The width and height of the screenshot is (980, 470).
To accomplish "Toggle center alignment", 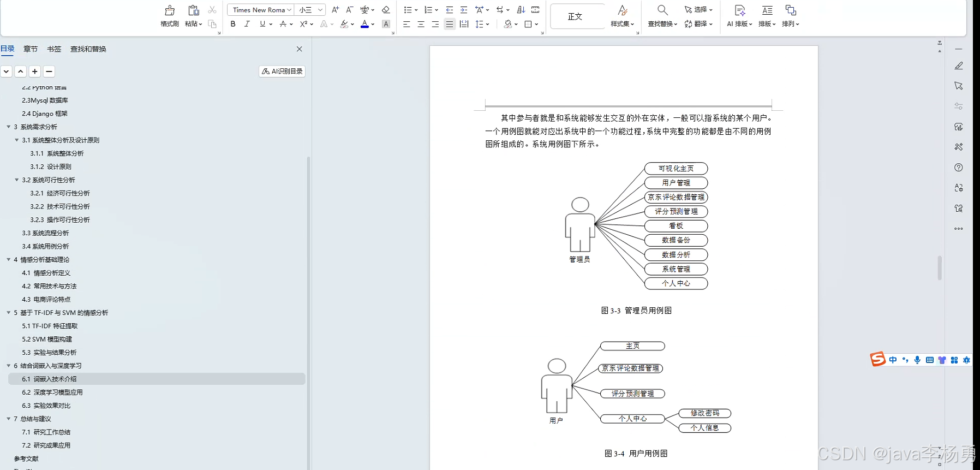I will [421, 24].
